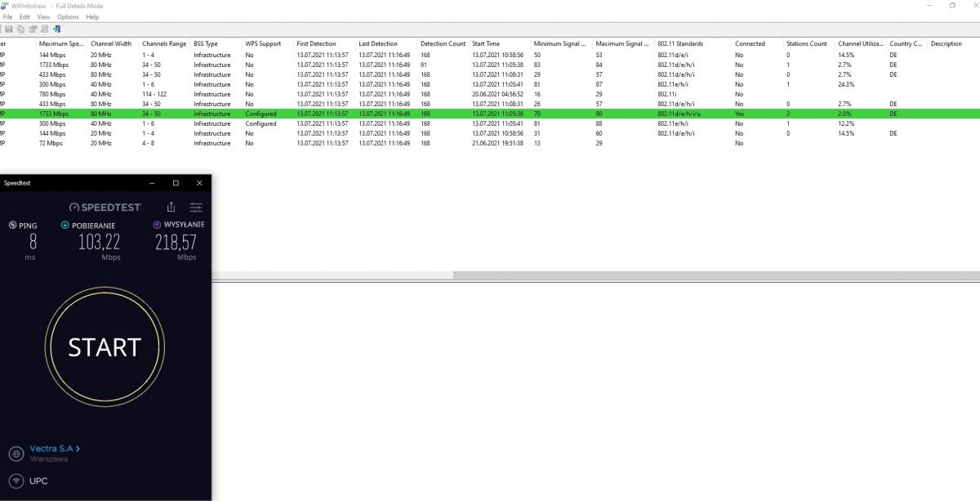This screenshot has width=980, height=501.
Task: Click the Connected cell showing Yes
Action: coord(739,114)
